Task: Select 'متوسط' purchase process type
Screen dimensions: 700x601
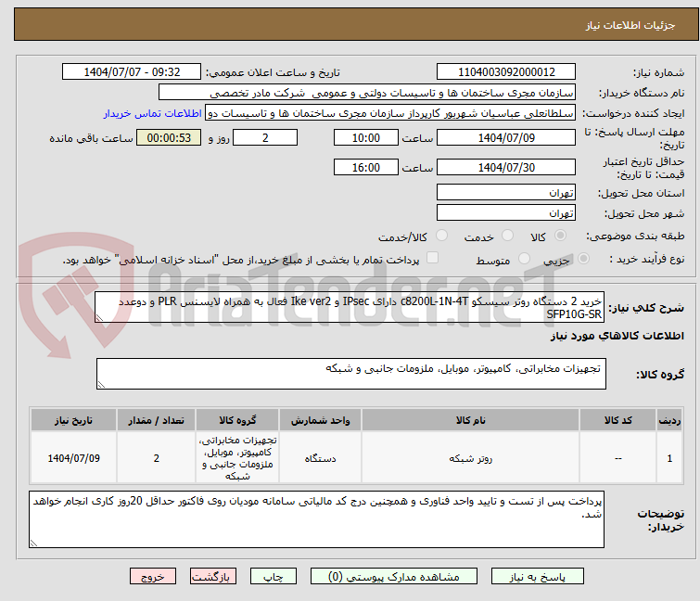Action: coord(526,260)
